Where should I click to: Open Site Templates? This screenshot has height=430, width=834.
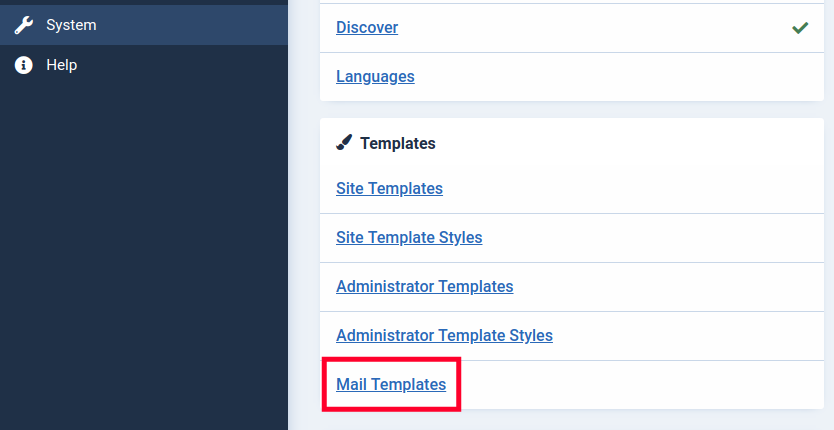pyautogui.click(x=389, y=188)
